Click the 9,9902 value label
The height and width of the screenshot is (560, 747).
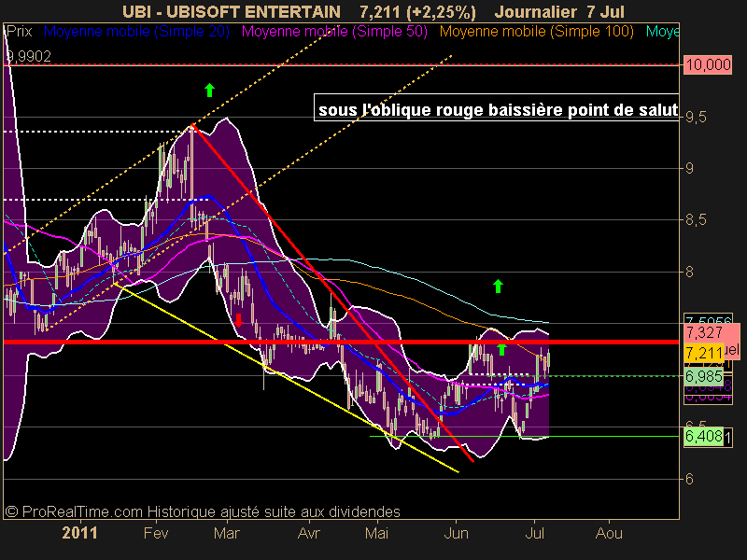[x=29, y=57]
